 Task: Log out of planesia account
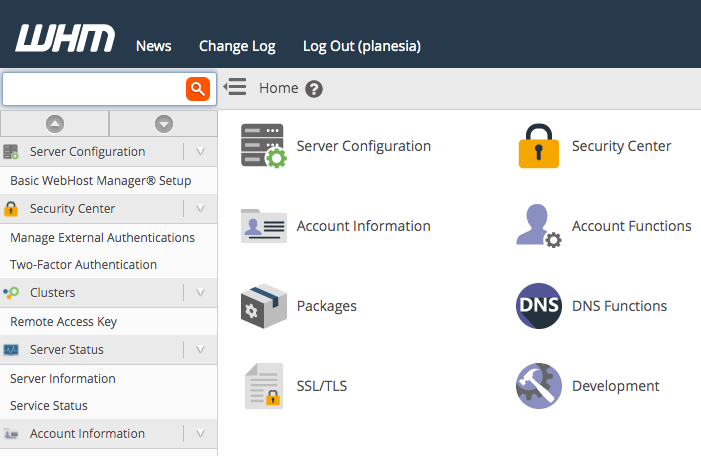click(362, 46)
